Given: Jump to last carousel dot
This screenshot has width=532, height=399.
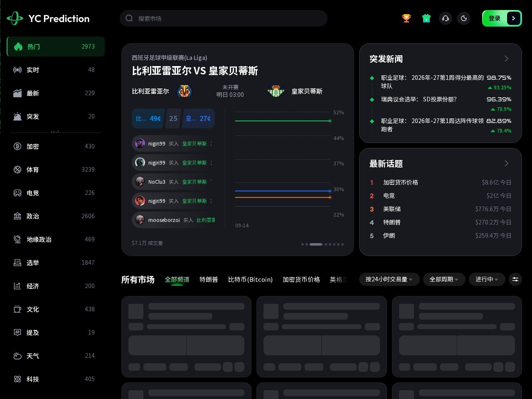Looking at the screenshot, I should click(342, 244).
